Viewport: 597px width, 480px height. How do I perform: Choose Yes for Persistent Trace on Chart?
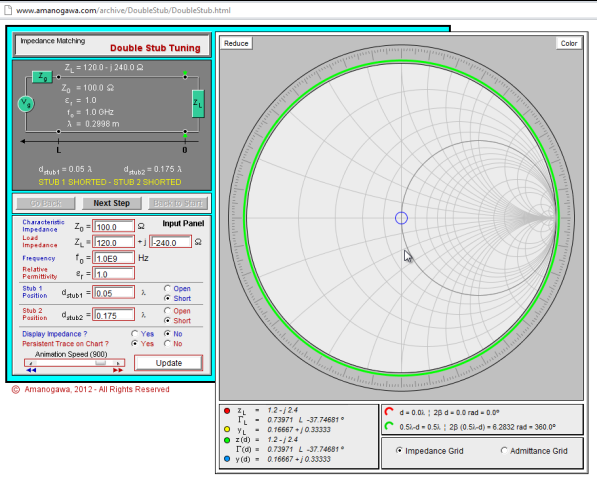(134, 343)
